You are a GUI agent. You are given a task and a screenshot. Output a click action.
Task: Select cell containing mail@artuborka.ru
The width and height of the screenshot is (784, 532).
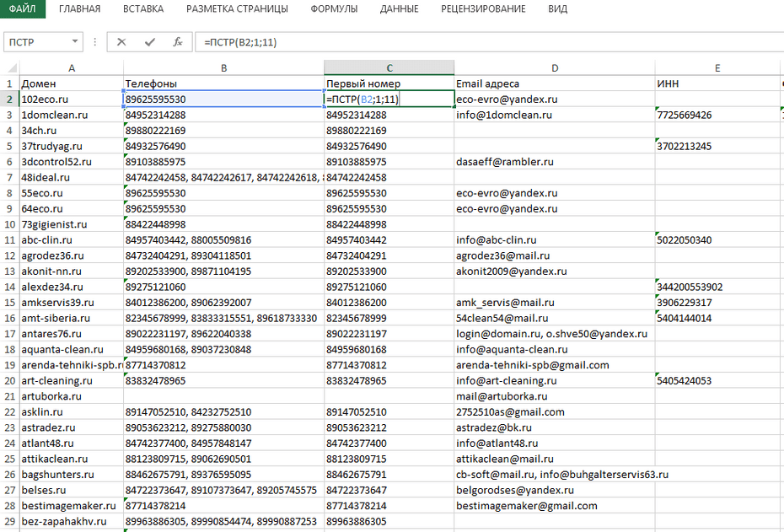pos(555,396)
